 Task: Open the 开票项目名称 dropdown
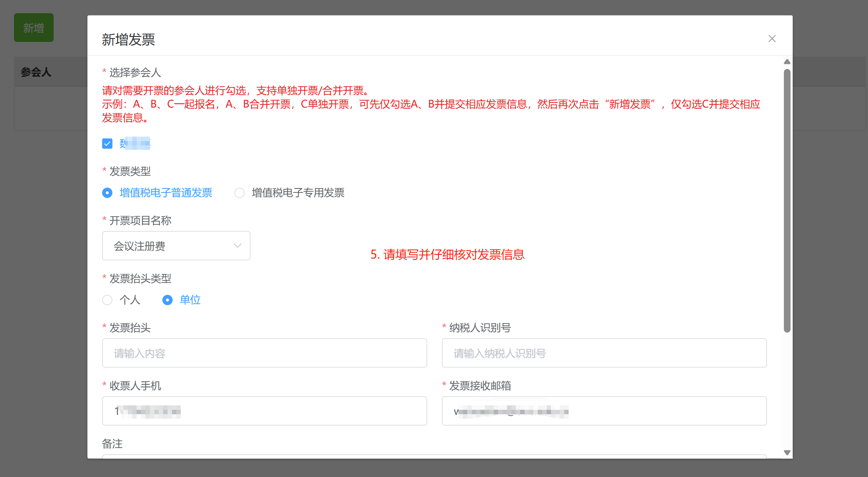click(x=176, y=246)
